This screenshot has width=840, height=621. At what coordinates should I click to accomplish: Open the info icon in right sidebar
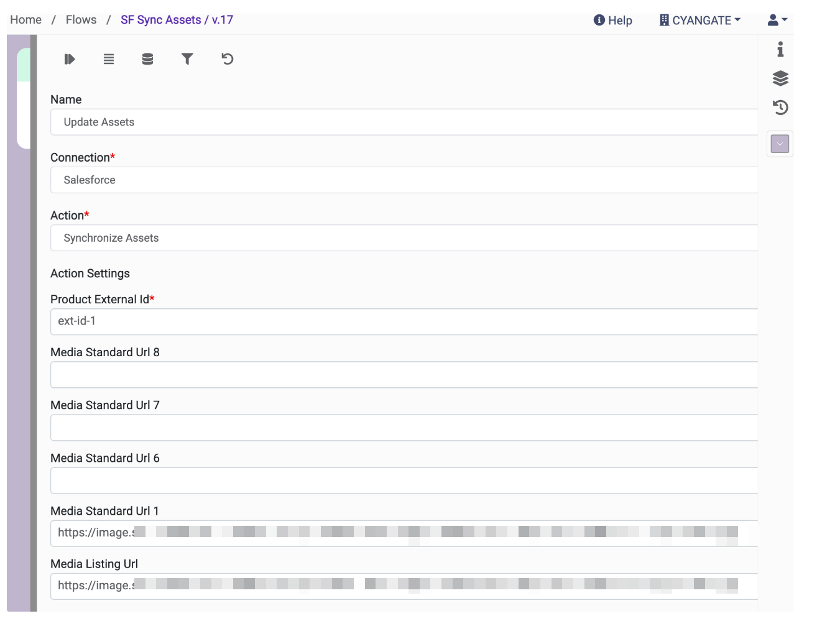(780, 49)
